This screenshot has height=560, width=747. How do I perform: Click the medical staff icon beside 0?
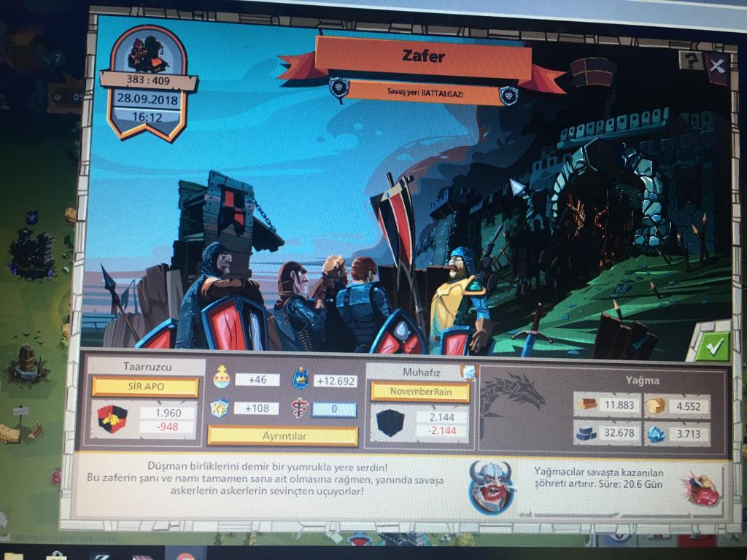299,408
